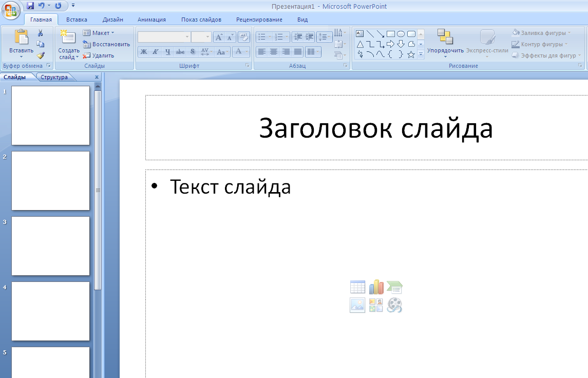The image size is (588, 378).
Task: Expand the shapes gallery More arrow
Action: [421, 54]
